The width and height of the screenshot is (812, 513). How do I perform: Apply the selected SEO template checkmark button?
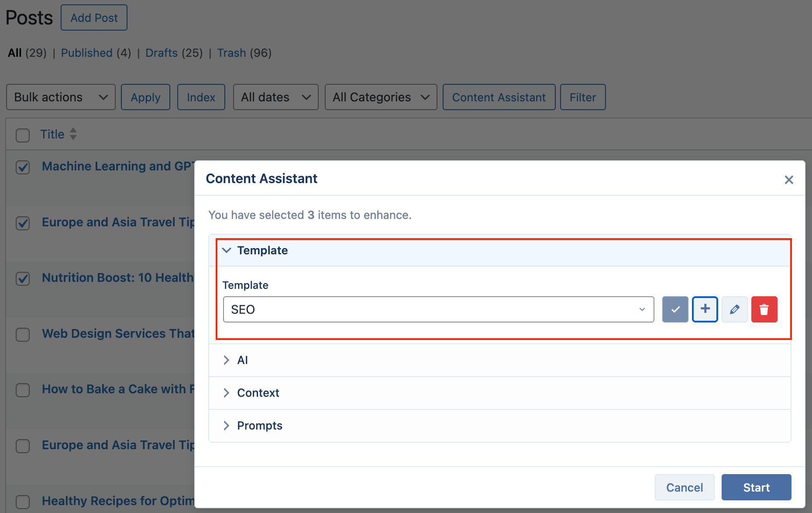pyautogui.click(x=675, y=309)
